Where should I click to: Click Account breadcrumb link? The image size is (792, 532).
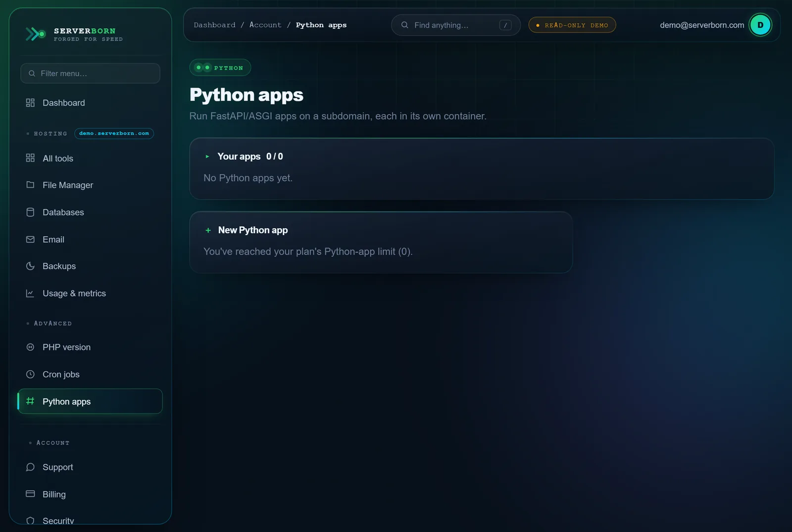coord(265,25)
